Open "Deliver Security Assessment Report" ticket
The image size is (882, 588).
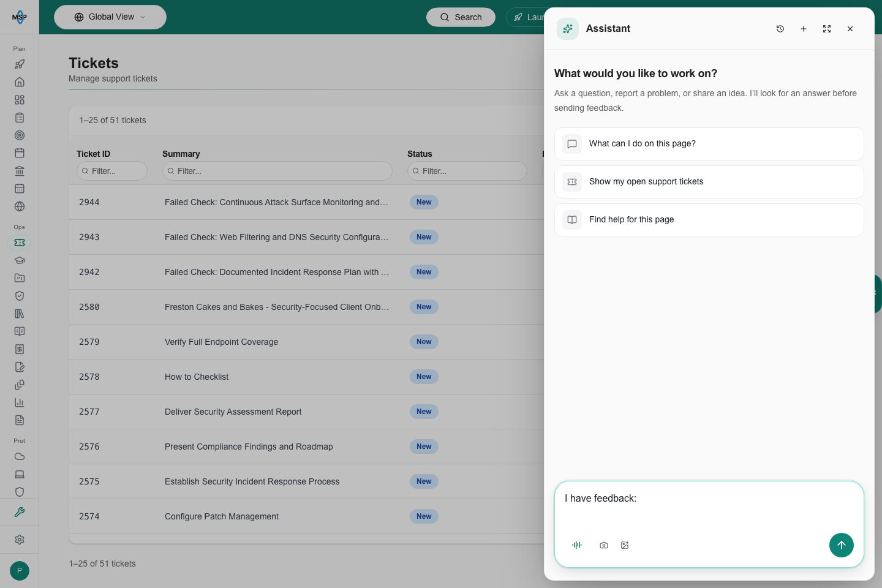[x=233, y=412]
